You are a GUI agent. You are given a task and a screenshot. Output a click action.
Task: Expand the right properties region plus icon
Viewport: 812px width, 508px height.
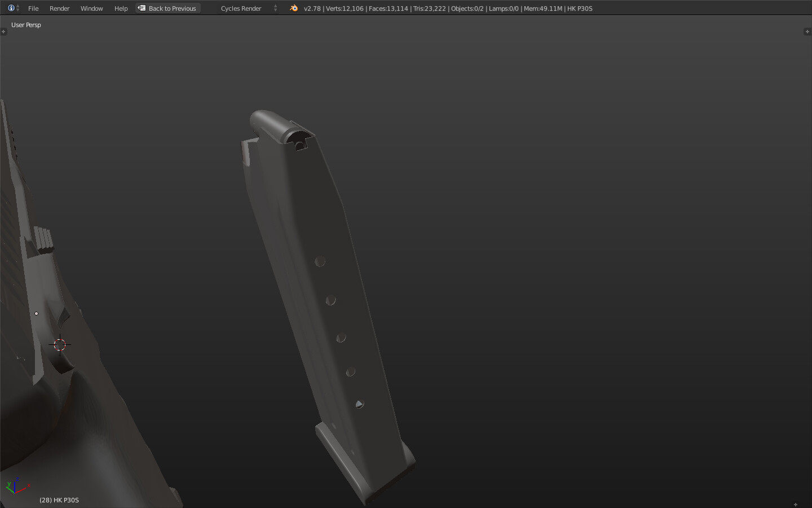point(807,32)
